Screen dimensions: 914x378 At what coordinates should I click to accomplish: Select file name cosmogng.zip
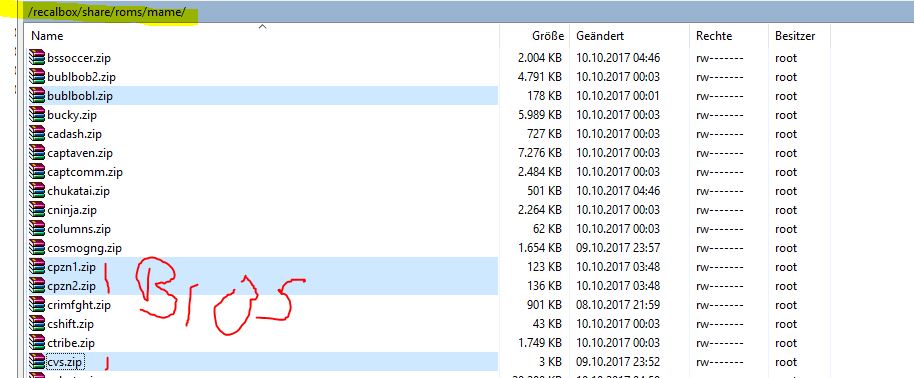tap(85, 248)
